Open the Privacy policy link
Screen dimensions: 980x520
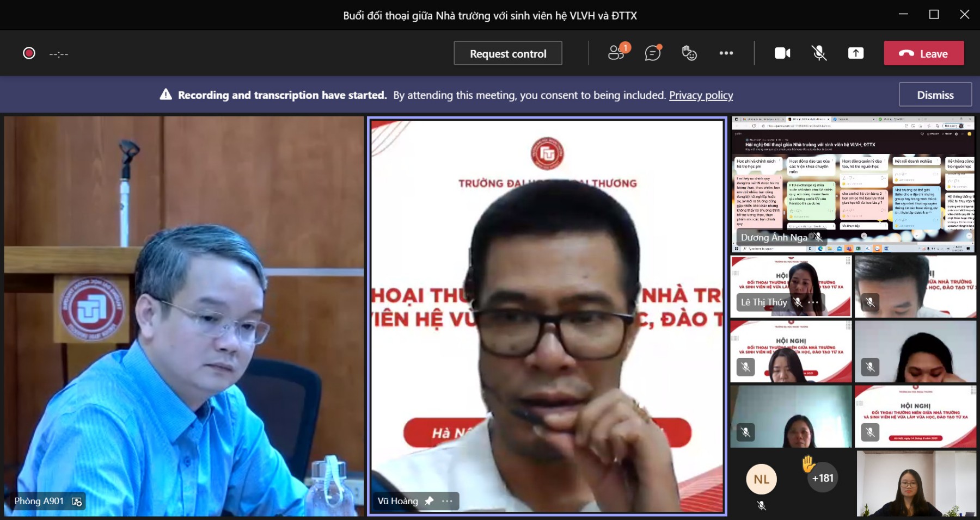click(x=701, y=95)
